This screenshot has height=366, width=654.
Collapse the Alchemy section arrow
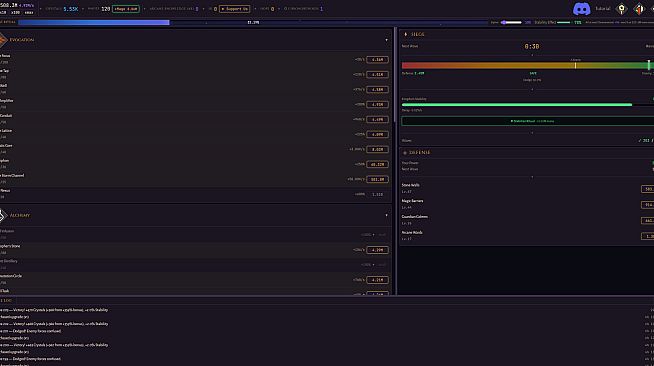point(386,216)
